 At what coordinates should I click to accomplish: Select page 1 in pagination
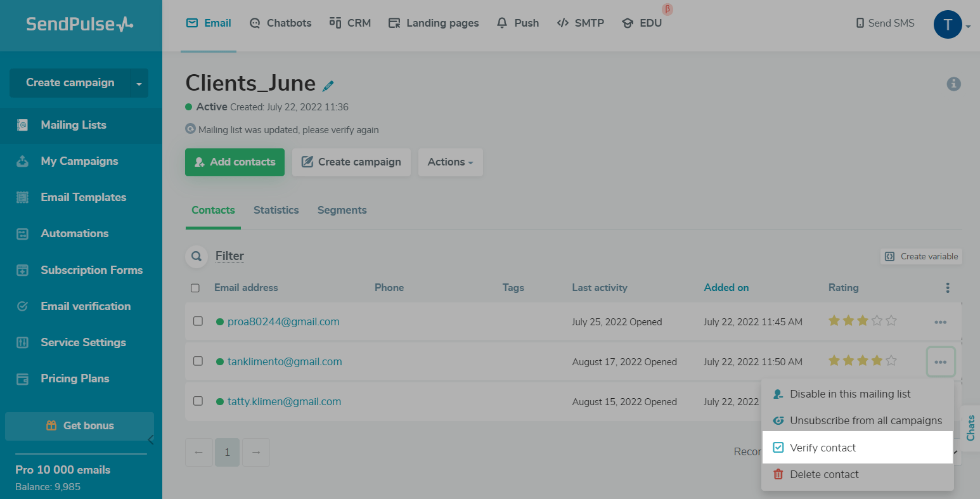click(228, 453)
